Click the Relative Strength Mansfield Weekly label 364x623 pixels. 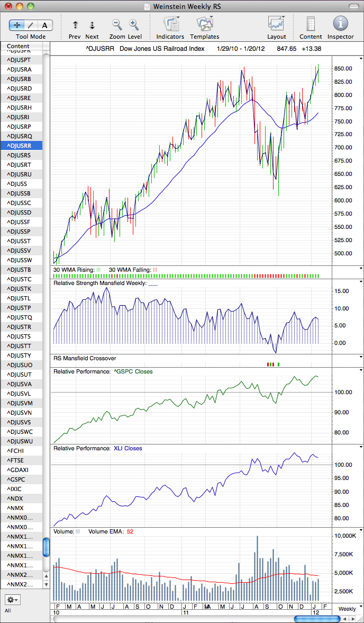pyautogui.click(x=99, y=283)
